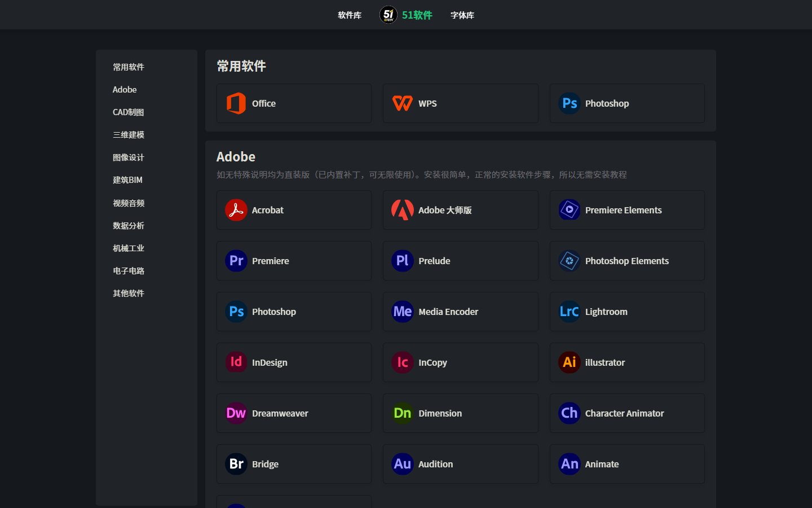Open the InDesign Id icon
This screenshot has height=508, width=812.
tap(236, 362)
